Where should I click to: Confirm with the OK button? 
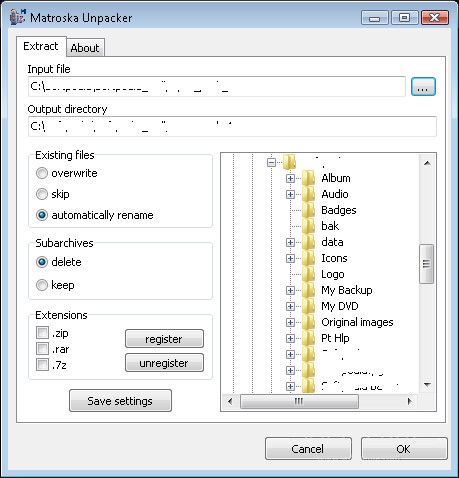tap(404, 449)
